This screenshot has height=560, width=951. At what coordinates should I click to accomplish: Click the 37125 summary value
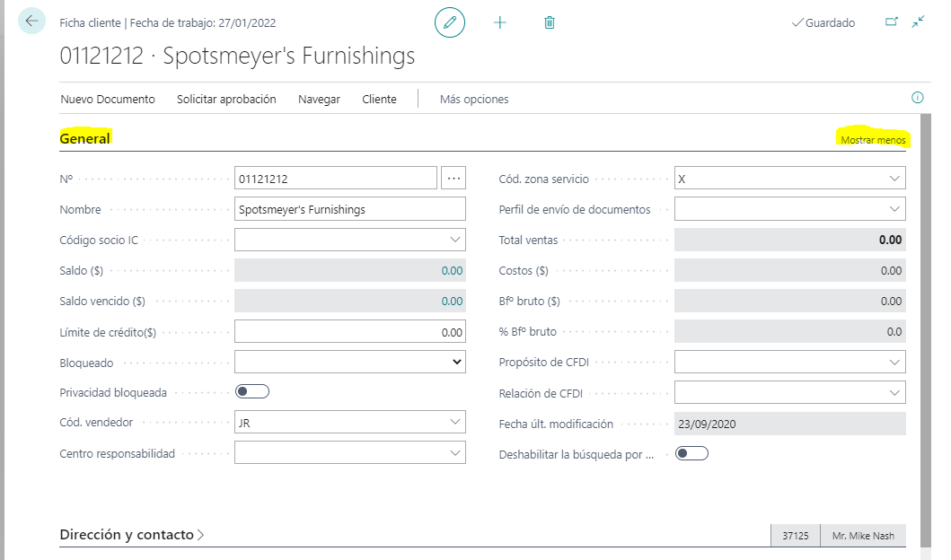tap(795, 536)
